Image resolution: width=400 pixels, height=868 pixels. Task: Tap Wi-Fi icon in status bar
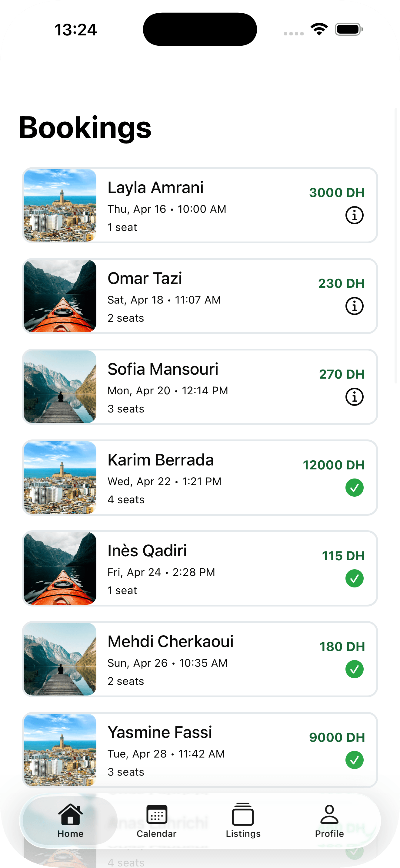click(319, 29)
